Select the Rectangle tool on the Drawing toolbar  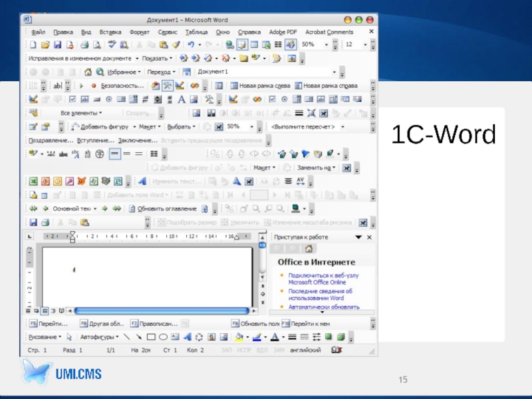pyautogui.click(x=151, y=337)
